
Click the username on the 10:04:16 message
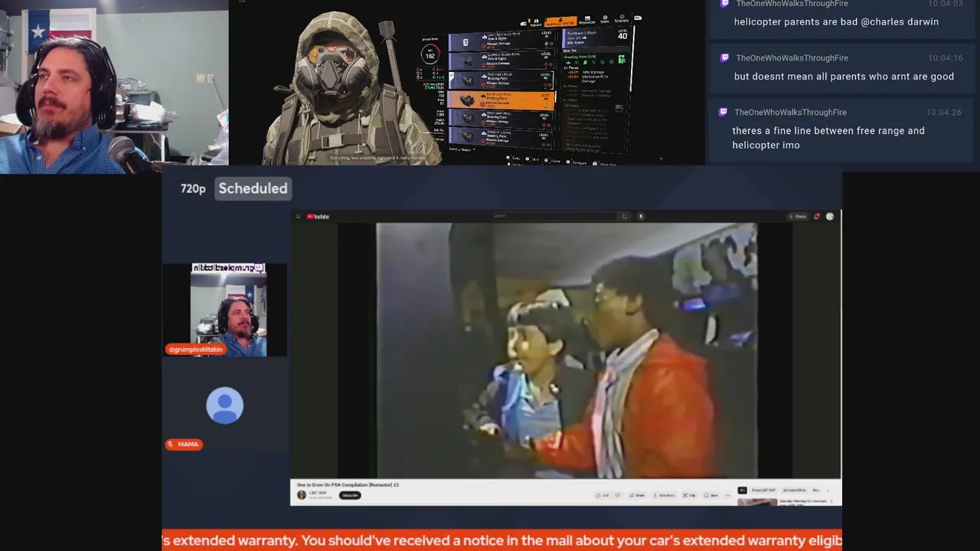click(x=792, y=57)
